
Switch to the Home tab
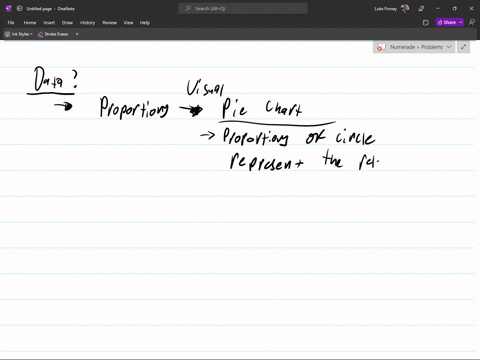[30, 23]
